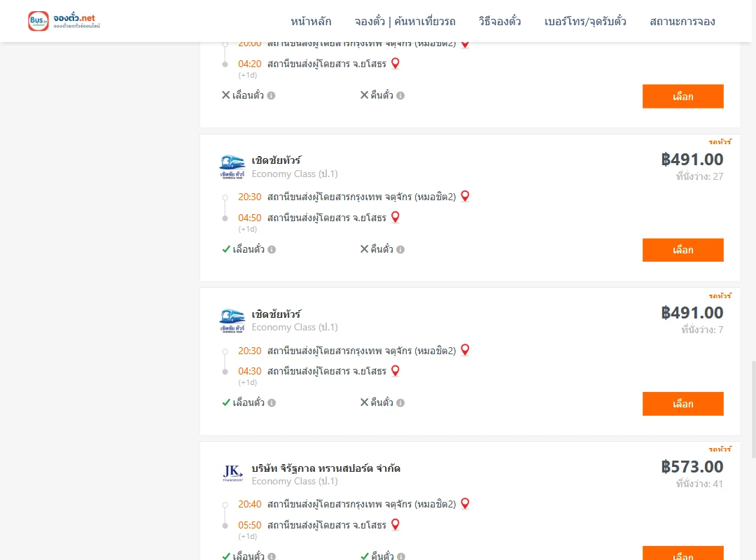Open map pin beside the 04:50 arrival station
The image size is (756, 560).
coord(395,218)
